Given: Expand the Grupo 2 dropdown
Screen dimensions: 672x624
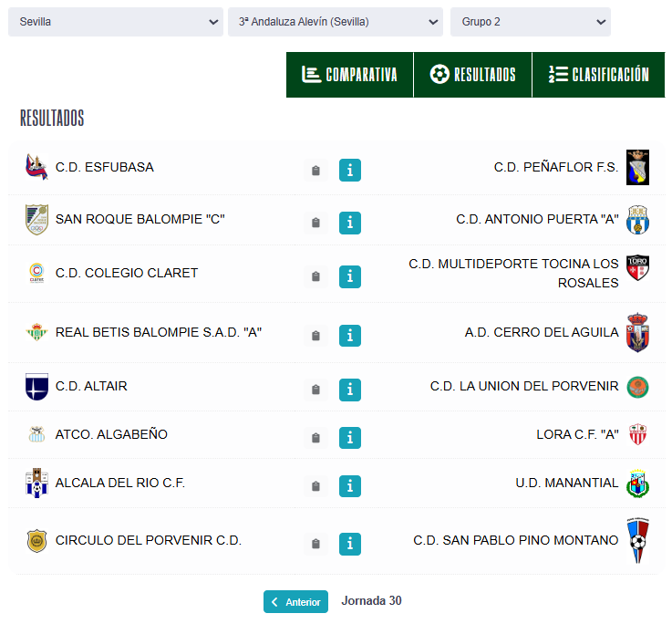Looking at the screenshot, I should point(530,22).
